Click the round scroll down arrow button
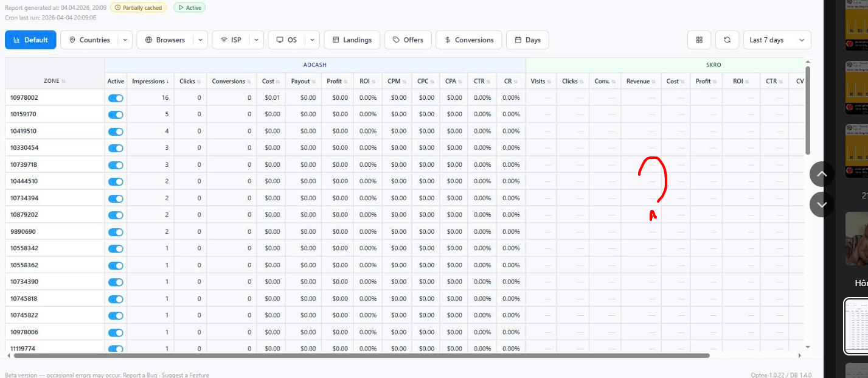This screenshot has height=378, width=868. [822, 204]
